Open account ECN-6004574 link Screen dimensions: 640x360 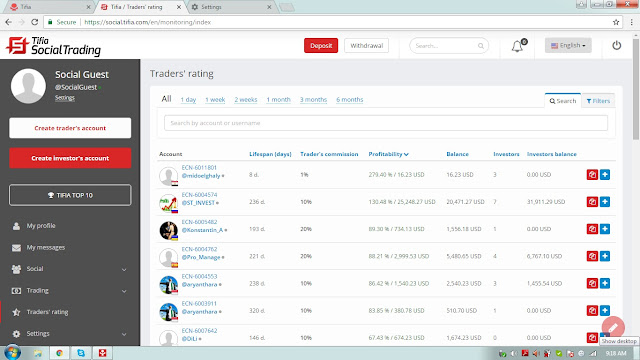[x=199, y=195]
